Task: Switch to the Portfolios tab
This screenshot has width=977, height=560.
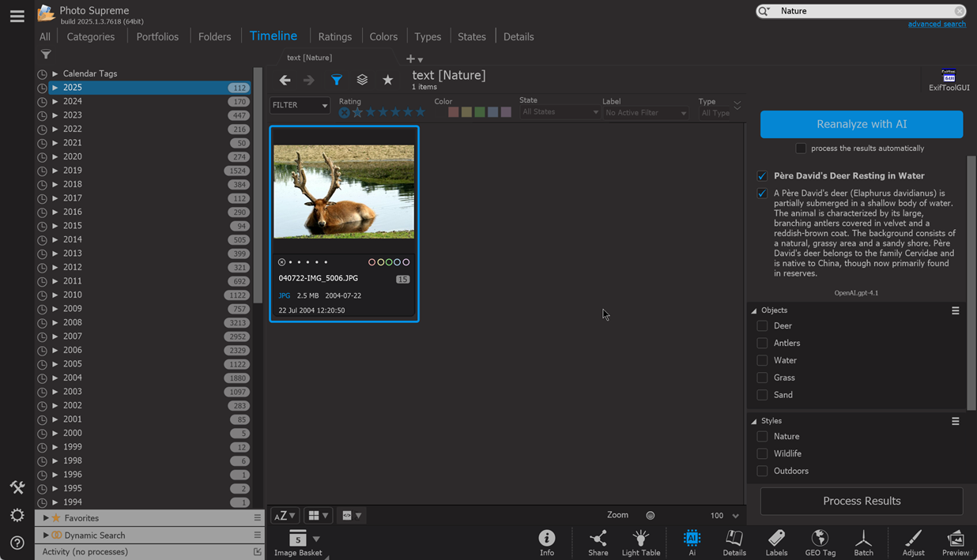Action: pyautogui.click(x=157, y=36)
